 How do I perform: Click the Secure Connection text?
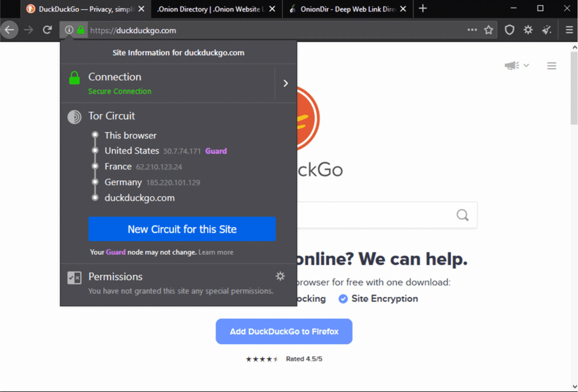point(120,91)
